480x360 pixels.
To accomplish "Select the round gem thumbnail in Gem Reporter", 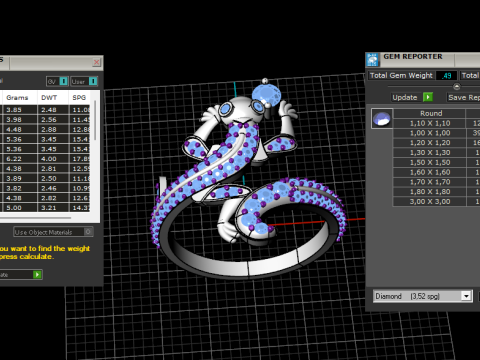I will point(382,118).
